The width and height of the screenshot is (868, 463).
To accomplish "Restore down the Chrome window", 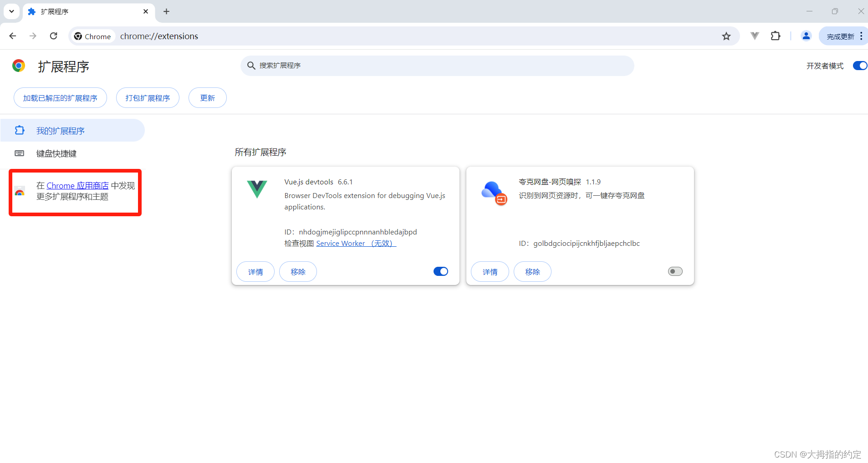I will pyautogui.click(x=835, y=11).
